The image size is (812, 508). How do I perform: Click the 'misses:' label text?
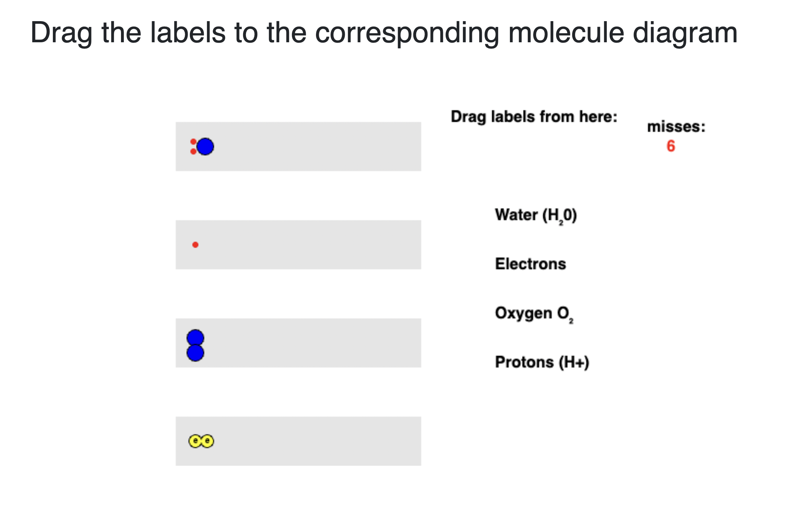point(676,127)
